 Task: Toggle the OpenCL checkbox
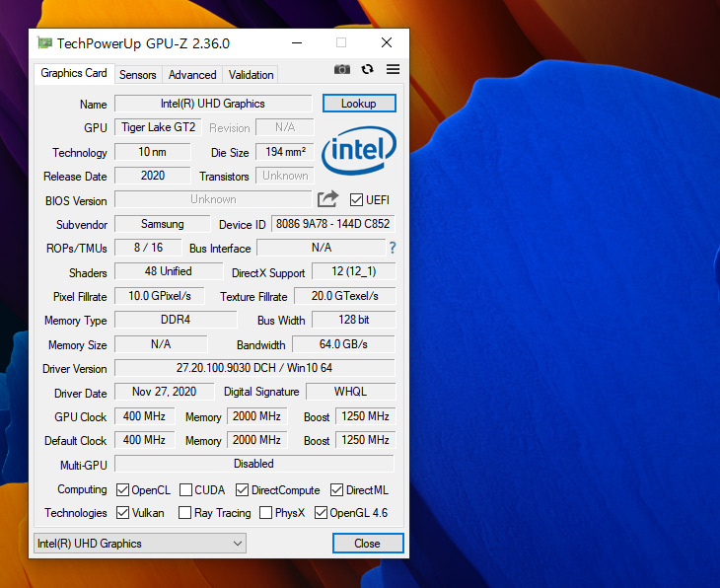[122, 490]
